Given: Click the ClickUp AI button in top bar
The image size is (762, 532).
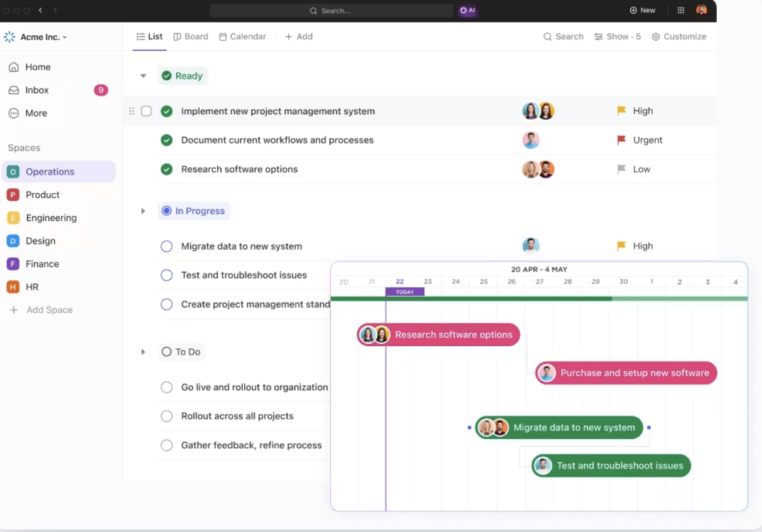Looking at the screenshot, I should pyautogui.click(x=468, y=11).
